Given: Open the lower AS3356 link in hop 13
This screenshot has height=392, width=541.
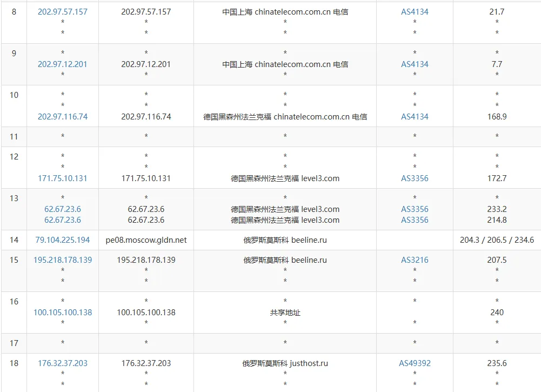Looking at the screenshot, I should pyautogui.click(x=414, y=220).
